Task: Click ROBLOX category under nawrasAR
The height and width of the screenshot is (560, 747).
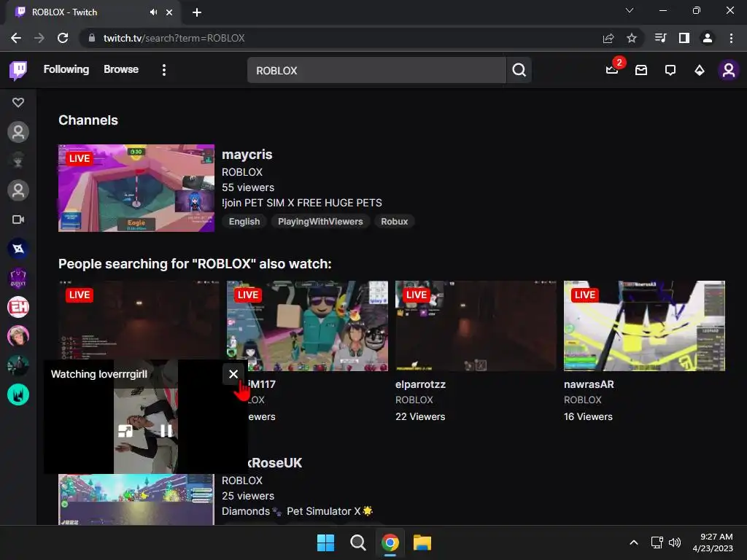Action: [x=583, y=400]
